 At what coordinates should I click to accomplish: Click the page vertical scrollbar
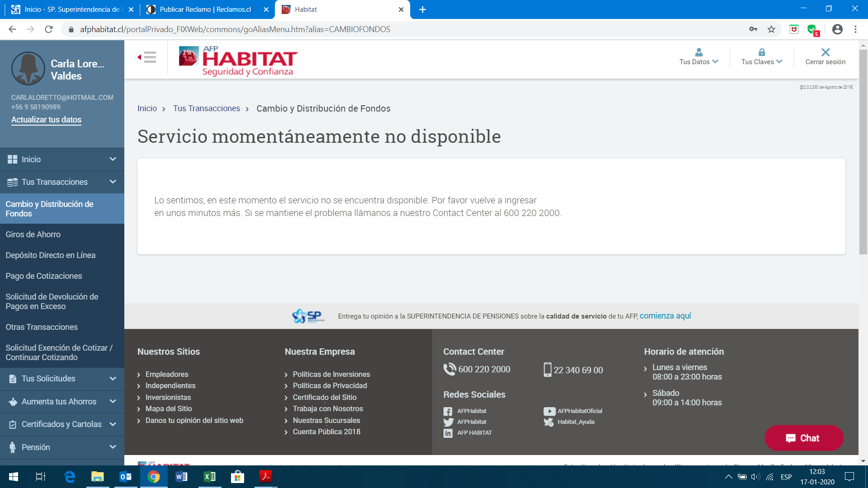863,152
